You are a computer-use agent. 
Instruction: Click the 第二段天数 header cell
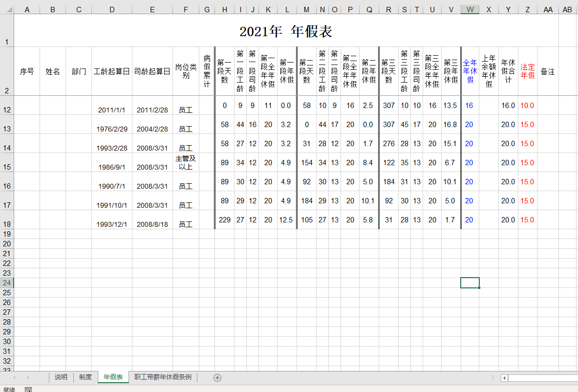click(307, 71)
